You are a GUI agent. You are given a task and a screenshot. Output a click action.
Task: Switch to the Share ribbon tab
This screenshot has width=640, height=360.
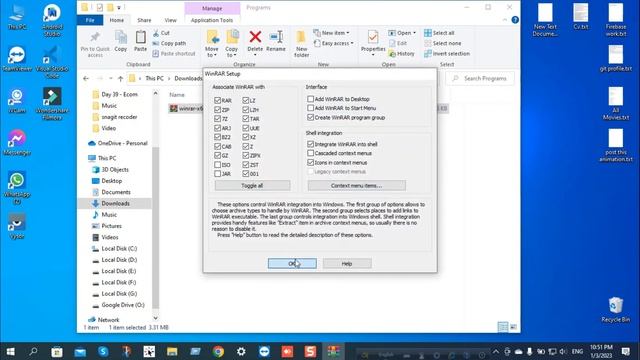(144, 20)
